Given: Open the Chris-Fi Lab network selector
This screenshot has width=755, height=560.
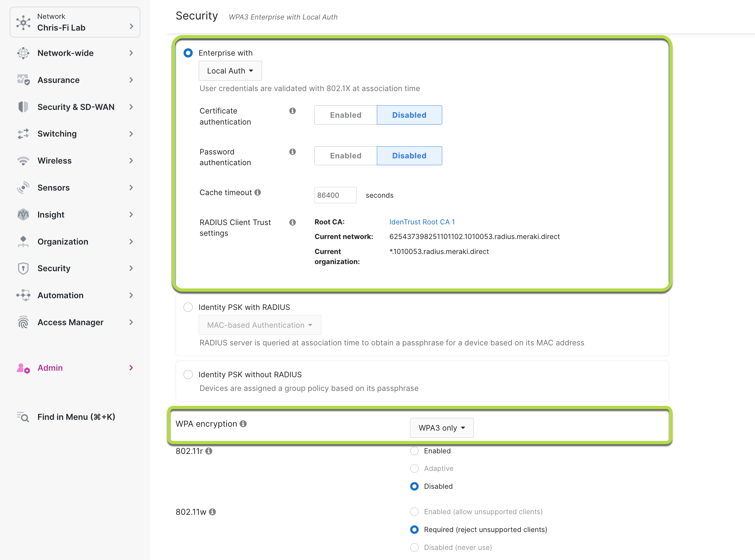Looking at the screenshot, I should (75, 22).
